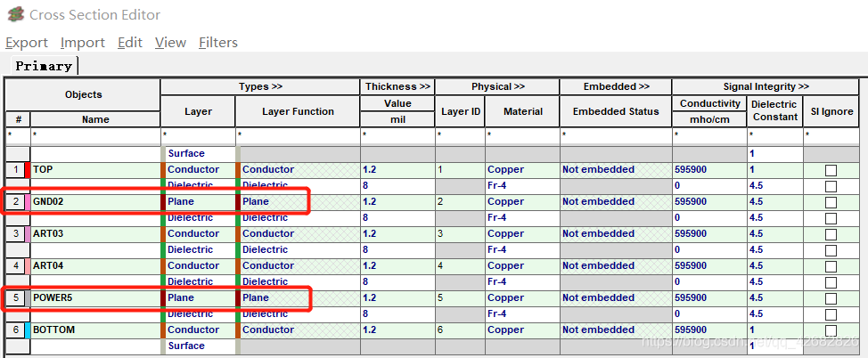The image size is (868, 358).
Task: Expand the Physical >> column group
Action: (497, 87)
